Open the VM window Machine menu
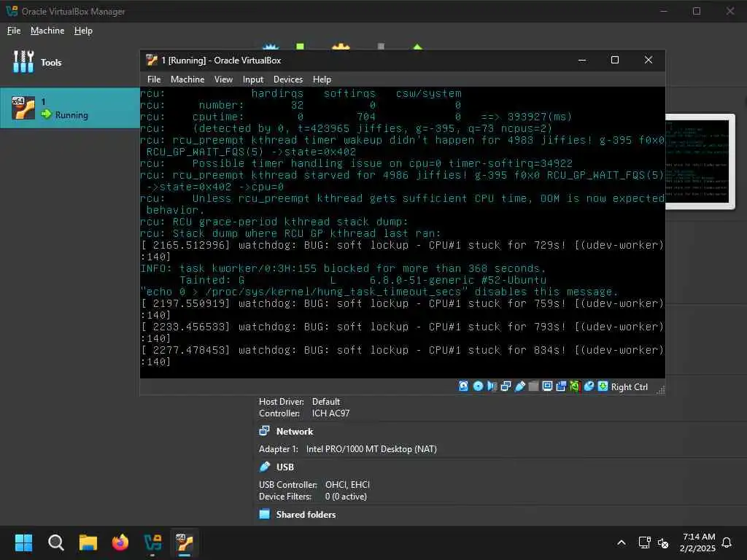Viewport: 747px width, 560px height. point(187,79)
